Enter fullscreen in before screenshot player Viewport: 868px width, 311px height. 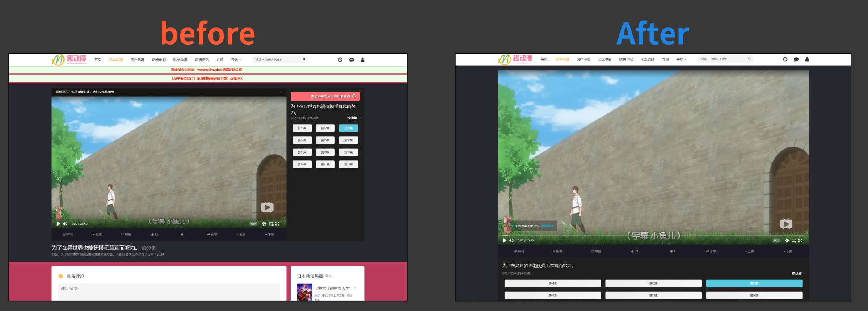click(x=278, y=223)
